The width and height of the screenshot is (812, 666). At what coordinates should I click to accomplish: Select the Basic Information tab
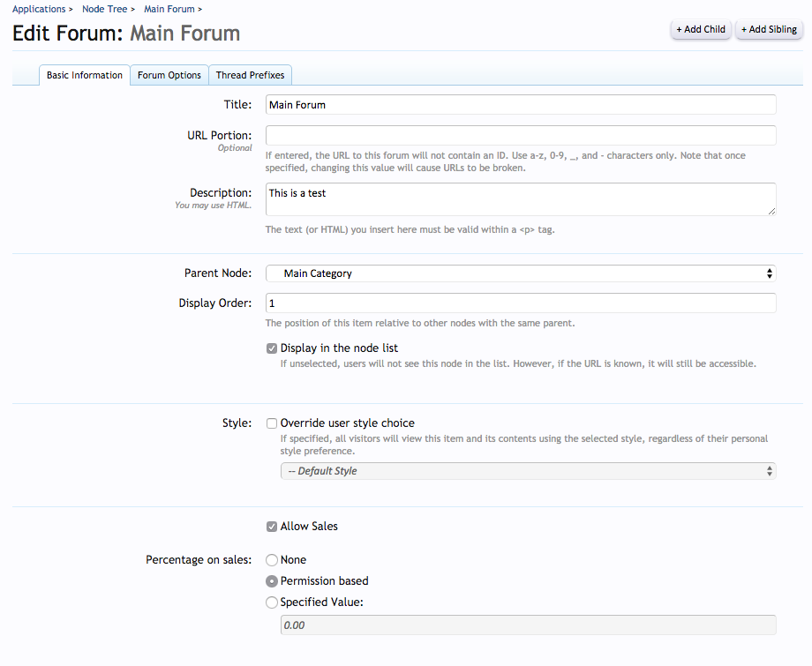tap(85, 75)
